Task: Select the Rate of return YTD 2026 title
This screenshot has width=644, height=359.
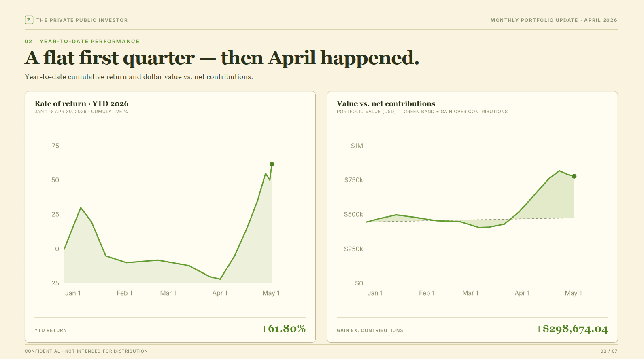Action: click(81, 104)
